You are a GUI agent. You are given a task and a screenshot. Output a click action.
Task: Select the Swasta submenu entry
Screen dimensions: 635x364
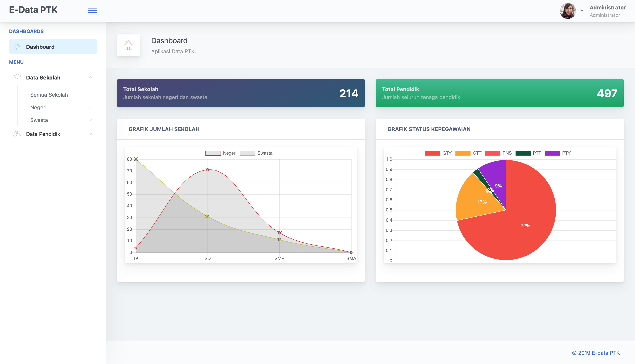(x=39, y=120)
